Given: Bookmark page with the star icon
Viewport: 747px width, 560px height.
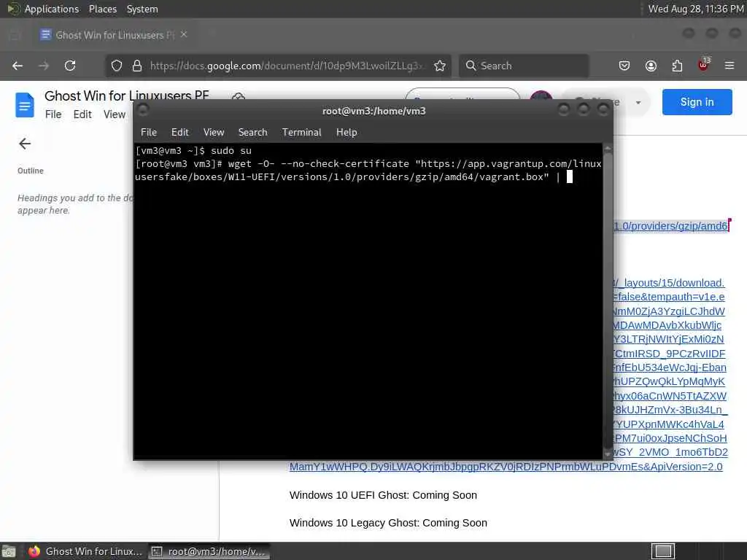Looking at the screenshot, I should 440,66.
